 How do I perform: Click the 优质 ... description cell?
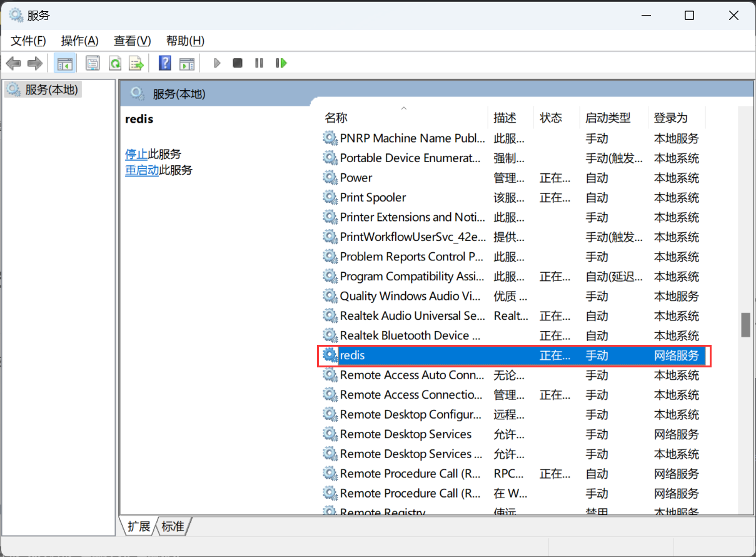pos(510,296)
